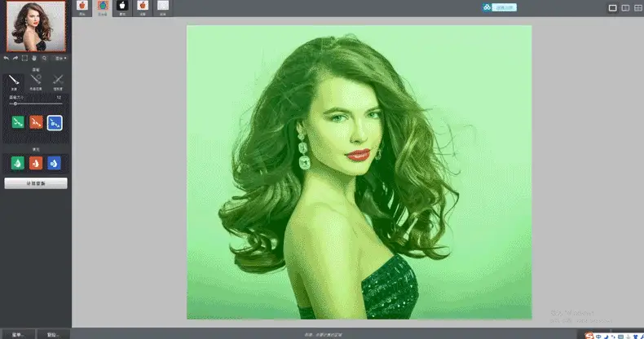Image resolution: width=644 pixels, height=339 pixels.
Task: Select the crossed brushes tool
Action: pos(58,82)
